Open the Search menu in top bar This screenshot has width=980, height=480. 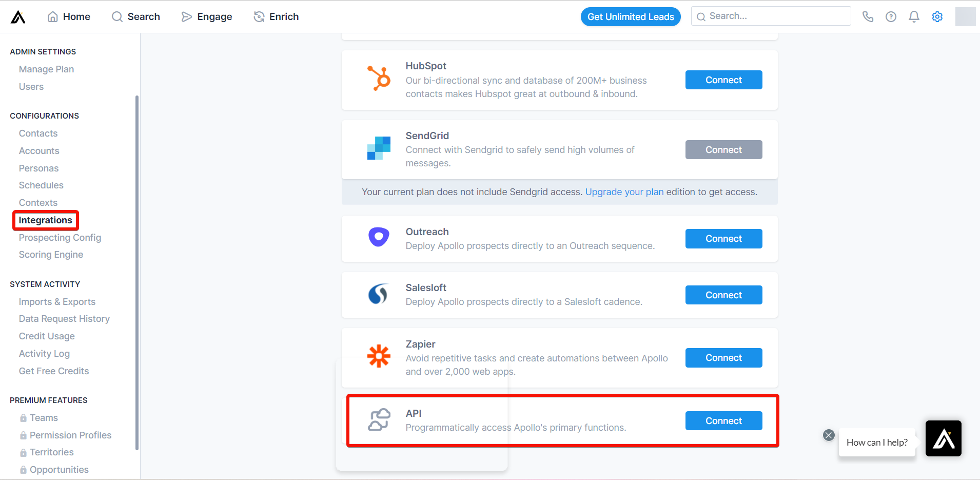[x=136, y=16]
